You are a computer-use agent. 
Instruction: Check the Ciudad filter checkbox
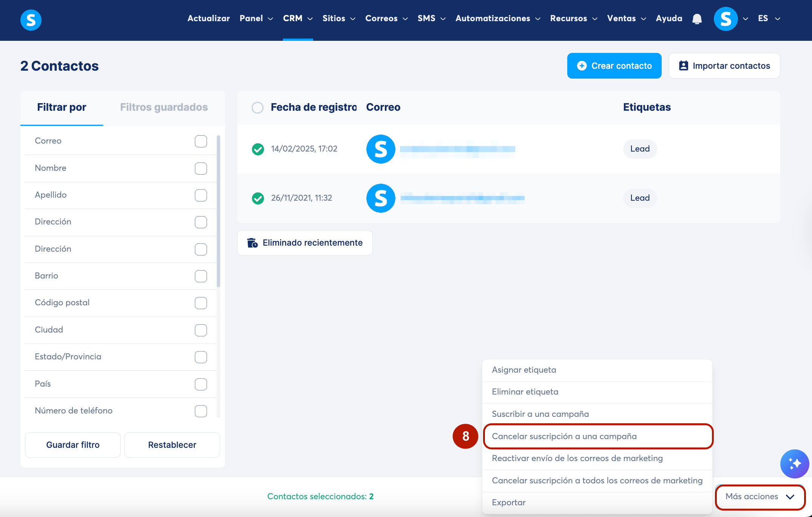pos(201,330)
